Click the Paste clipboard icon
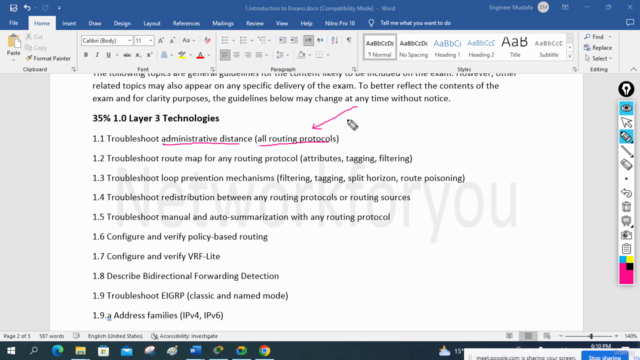This screenshot has height=360, width=640. pos(13,42)
